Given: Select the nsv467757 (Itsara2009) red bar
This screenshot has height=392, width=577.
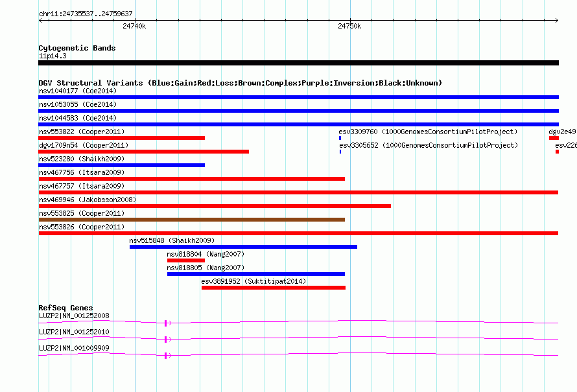Looking at the screenshot, I should pyautogui.click(x=298, y=192).
